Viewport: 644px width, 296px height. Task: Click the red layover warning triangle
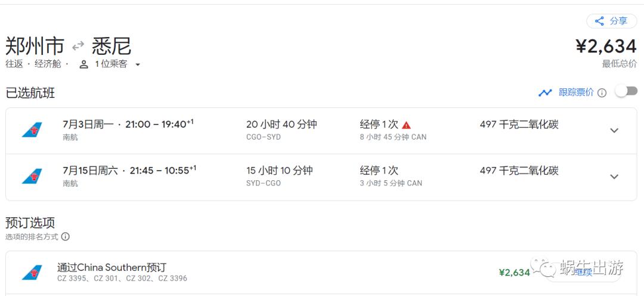click(406, 125)
